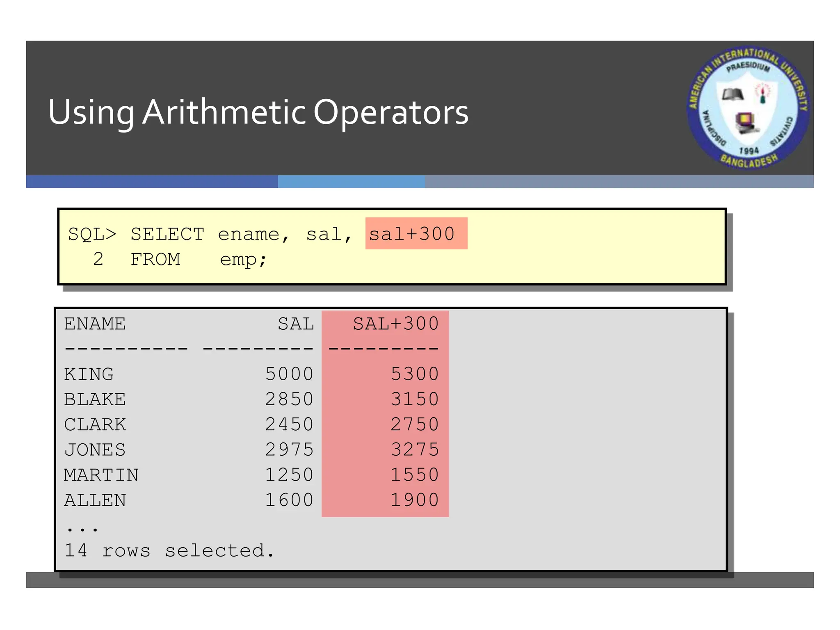Click the computed value 2750
840x630 pixels.
(x=415, y=425)
